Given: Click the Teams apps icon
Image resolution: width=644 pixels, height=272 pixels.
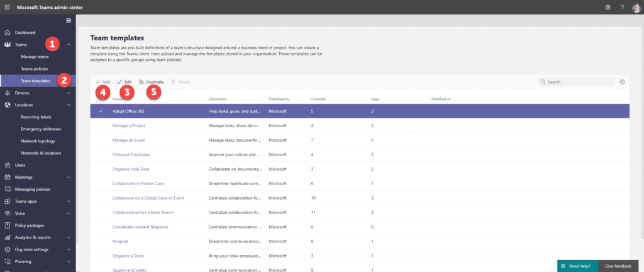Looking at the screenshot, I should coord(8,201).
